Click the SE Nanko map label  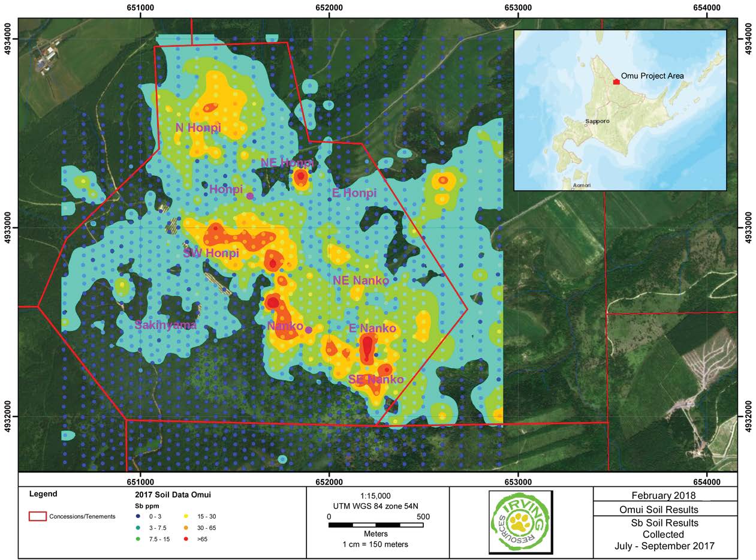coord(376,380)
